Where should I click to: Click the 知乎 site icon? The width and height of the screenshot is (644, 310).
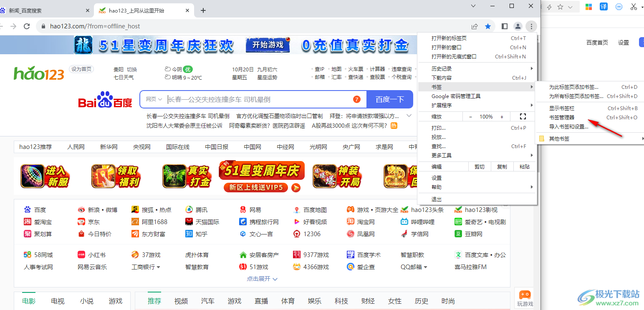[x=189, y=234]
